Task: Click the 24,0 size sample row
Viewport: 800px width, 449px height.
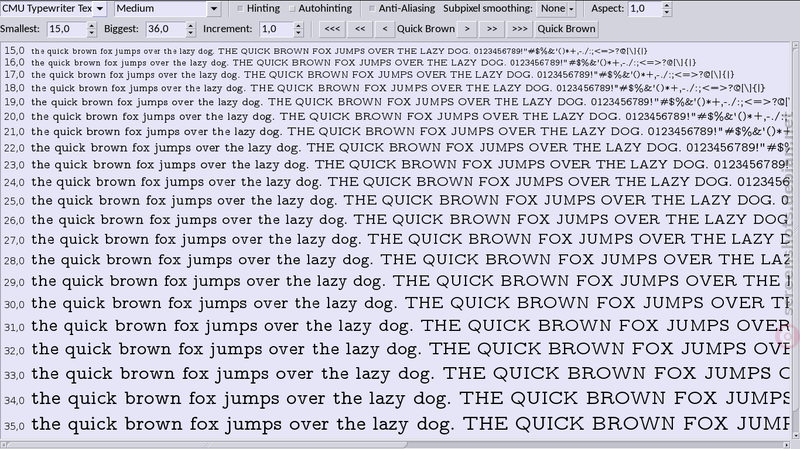Action: (396, 182)
